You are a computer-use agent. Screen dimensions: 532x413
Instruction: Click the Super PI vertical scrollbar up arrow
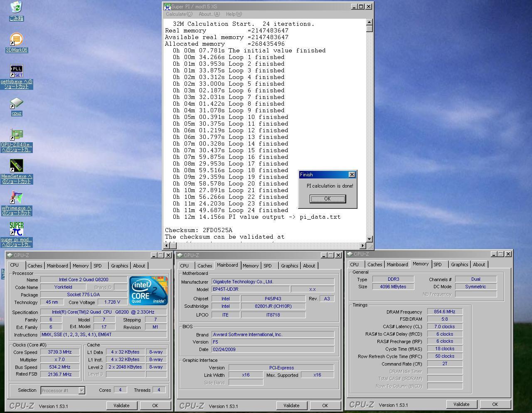point(369,22)
